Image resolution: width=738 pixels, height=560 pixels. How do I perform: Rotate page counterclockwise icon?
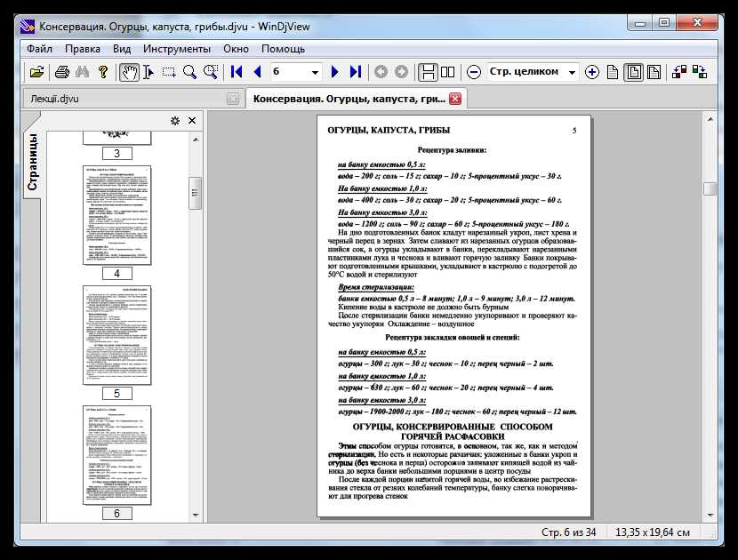pyautogui.click(x=679, y=72)
